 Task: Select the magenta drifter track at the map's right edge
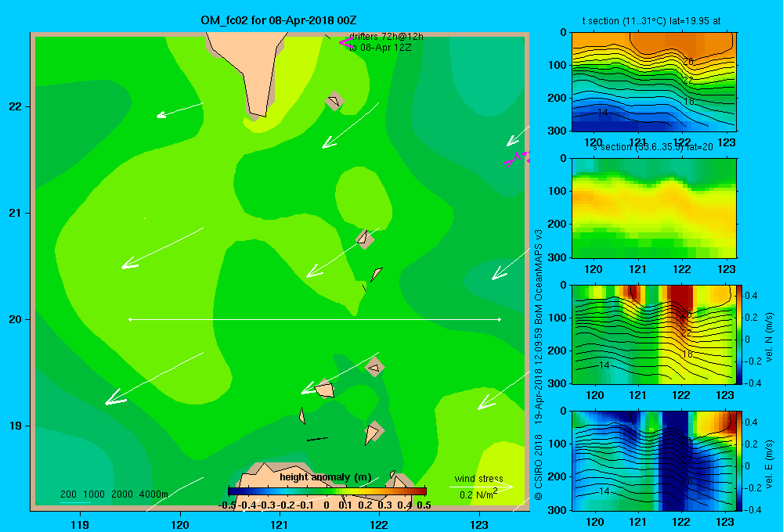(517, 159)
